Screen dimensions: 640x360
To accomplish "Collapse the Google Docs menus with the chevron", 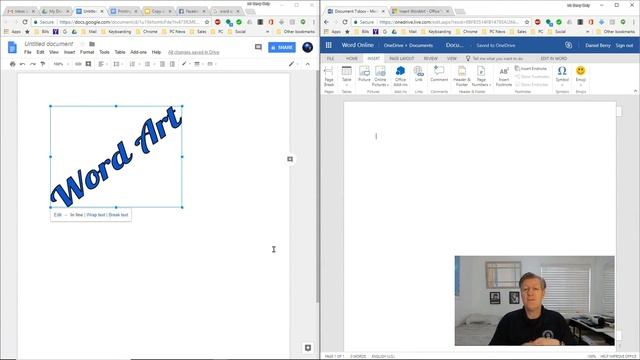I will coord(307,64).
